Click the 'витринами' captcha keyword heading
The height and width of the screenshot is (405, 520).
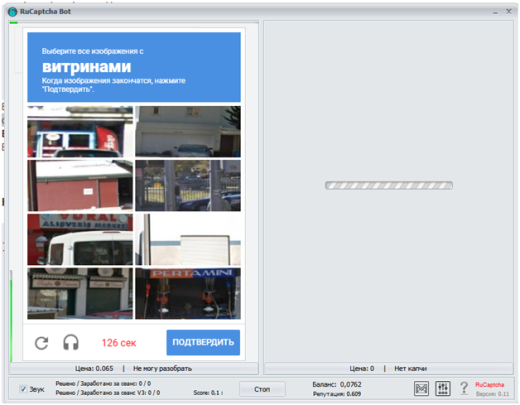click(x=87, y=67)
